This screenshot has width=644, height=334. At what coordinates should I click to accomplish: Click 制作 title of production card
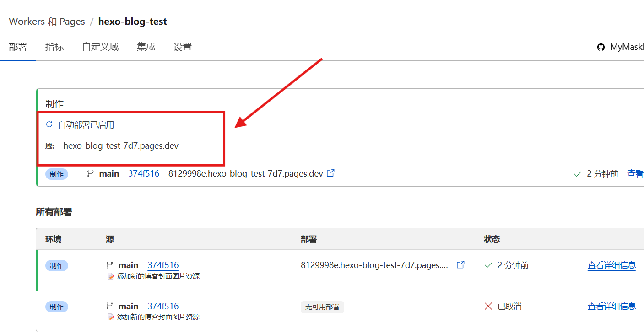54,104
